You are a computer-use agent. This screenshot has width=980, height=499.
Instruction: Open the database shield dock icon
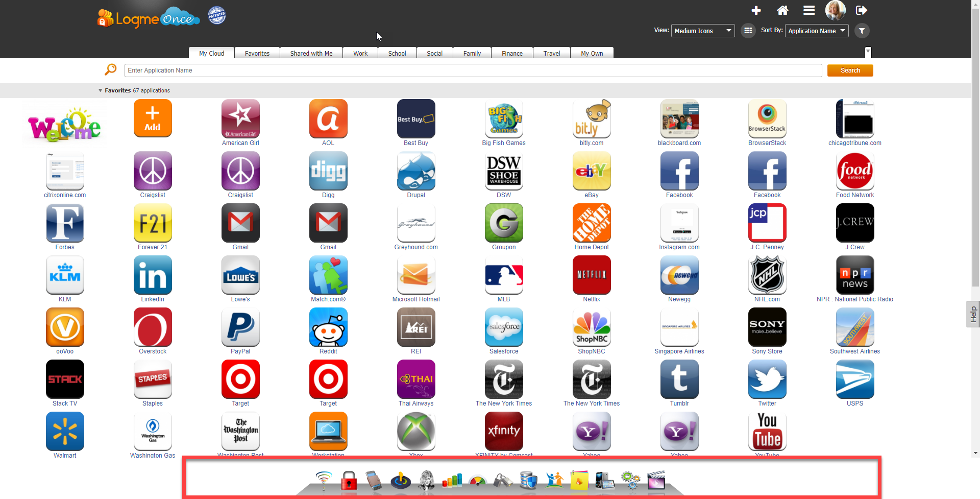tap(528, 481)
